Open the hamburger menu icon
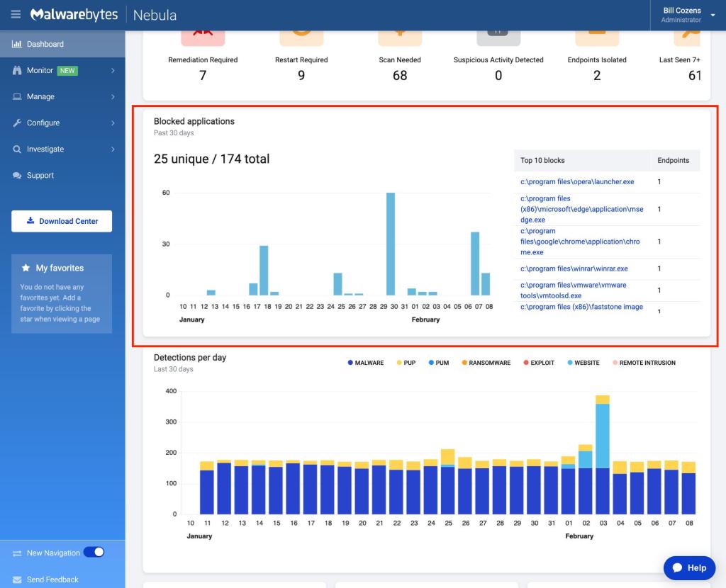The height and width of the screenshot is (588, 726). [x=16, y=15]
